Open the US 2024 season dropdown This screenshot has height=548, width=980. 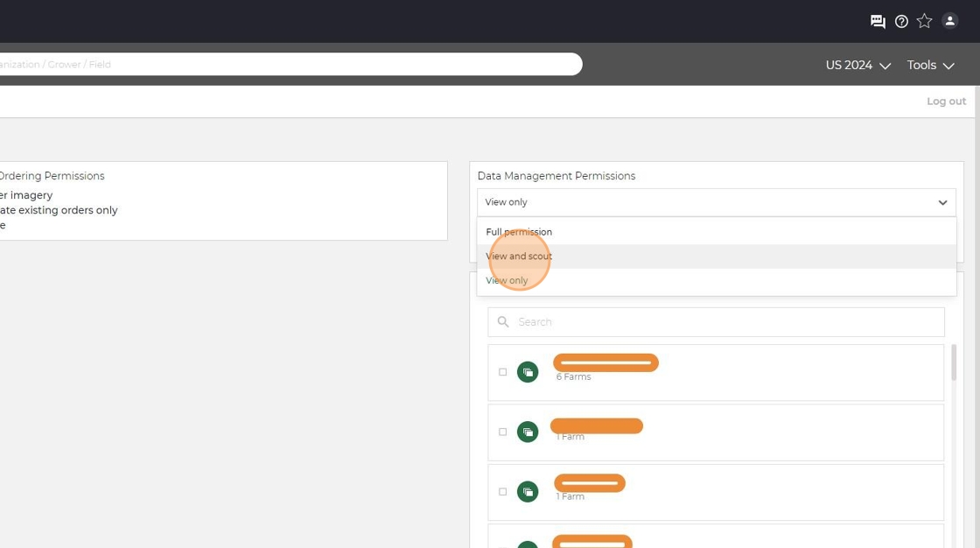coord(858,65)
